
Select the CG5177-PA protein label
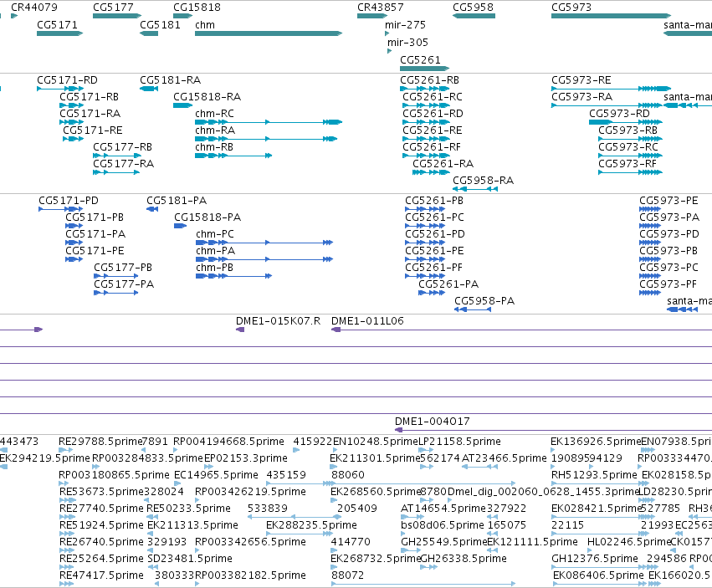tap(124, 284)
